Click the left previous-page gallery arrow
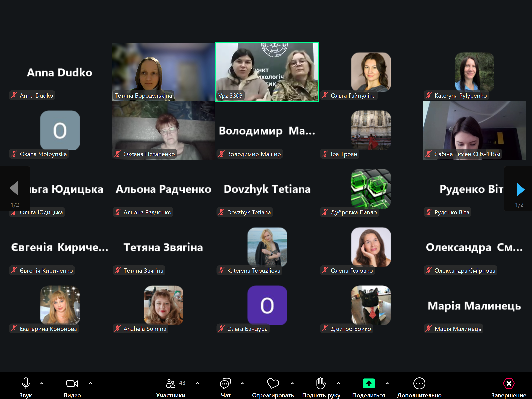This screenshot has height=399, width=532. tap(14, 188)
